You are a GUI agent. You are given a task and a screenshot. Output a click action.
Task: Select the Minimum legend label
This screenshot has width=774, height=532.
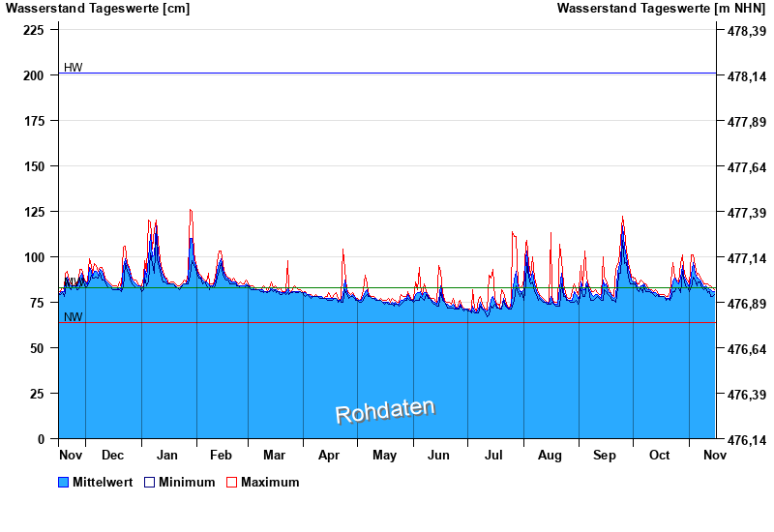(x=187, y=482)
